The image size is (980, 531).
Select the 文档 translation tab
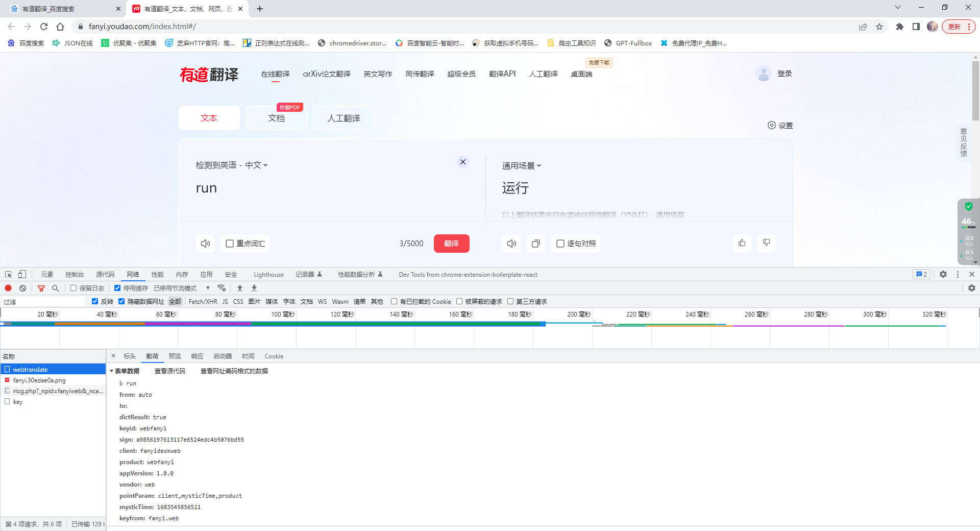click(277, 118)
